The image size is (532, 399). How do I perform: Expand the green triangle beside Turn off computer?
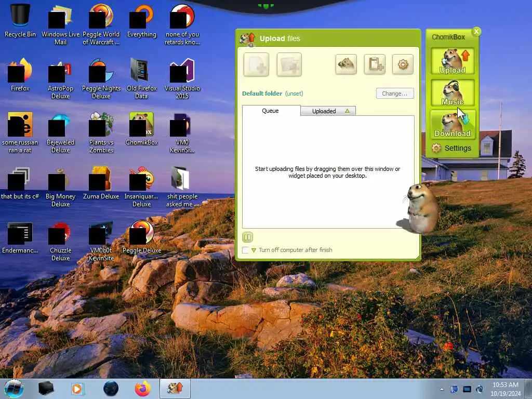pyautogui.click(x=254, y=250)
